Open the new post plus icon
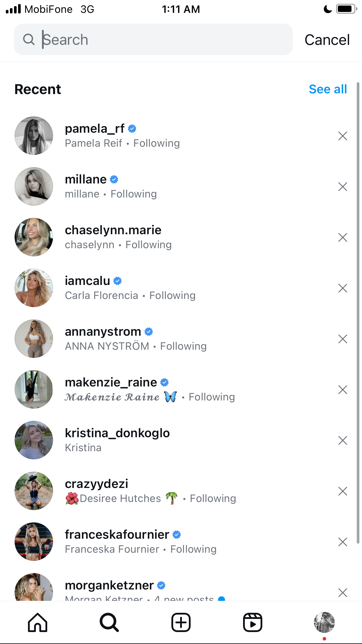362x644 pixels. (x=181, y=622)
